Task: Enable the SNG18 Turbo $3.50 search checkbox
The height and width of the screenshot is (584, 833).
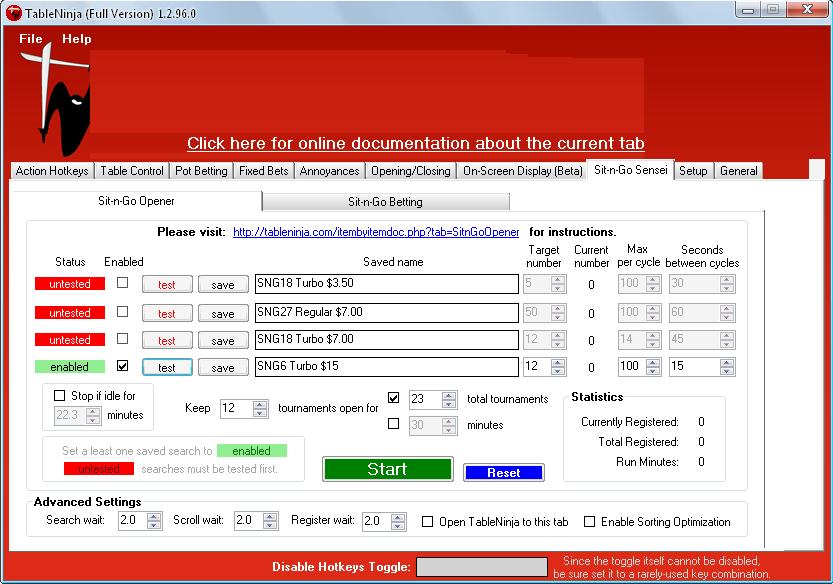Action: (123, 283)
